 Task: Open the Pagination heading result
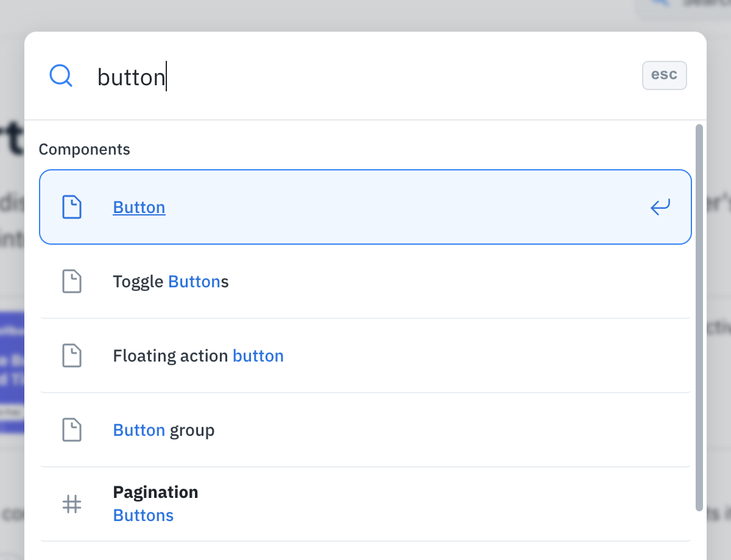pos(155,492)
